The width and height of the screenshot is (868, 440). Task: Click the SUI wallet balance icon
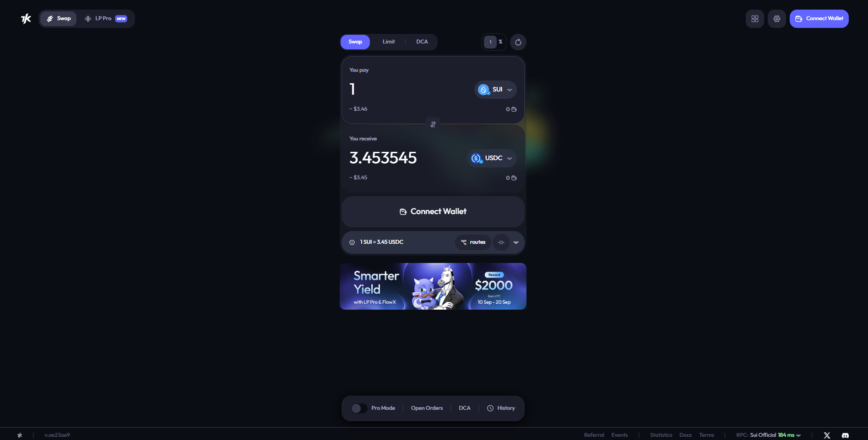[x=514, y=109]
